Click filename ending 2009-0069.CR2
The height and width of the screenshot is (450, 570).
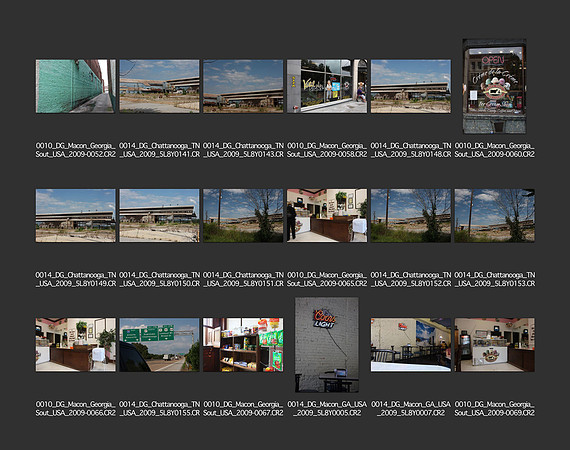494,409
